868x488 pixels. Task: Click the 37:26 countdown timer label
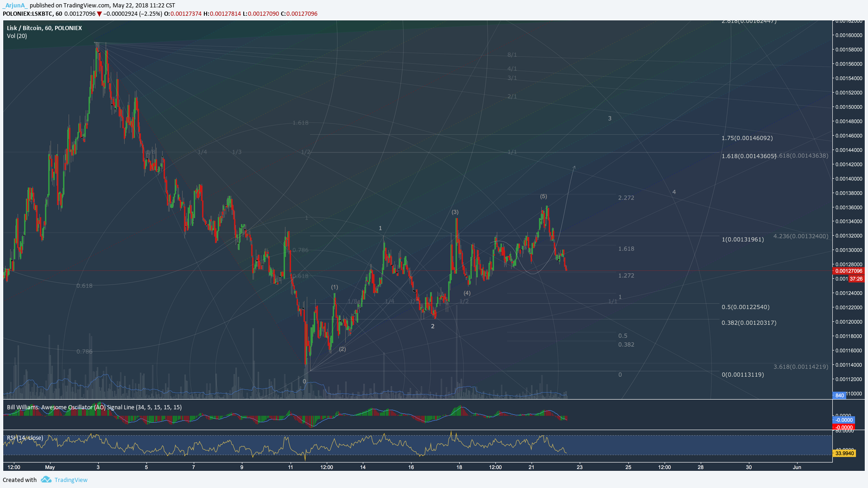(x=856, y=279)
